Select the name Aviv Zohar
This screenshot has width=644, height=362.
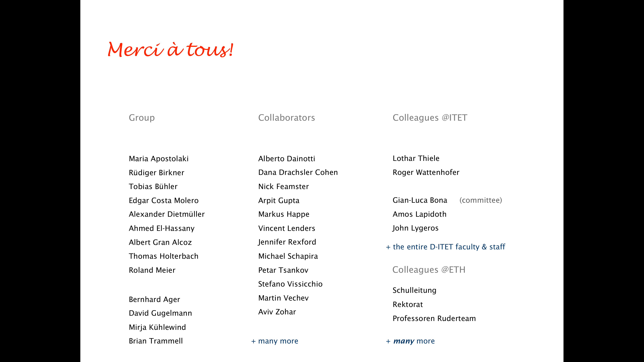click(277, 312)
